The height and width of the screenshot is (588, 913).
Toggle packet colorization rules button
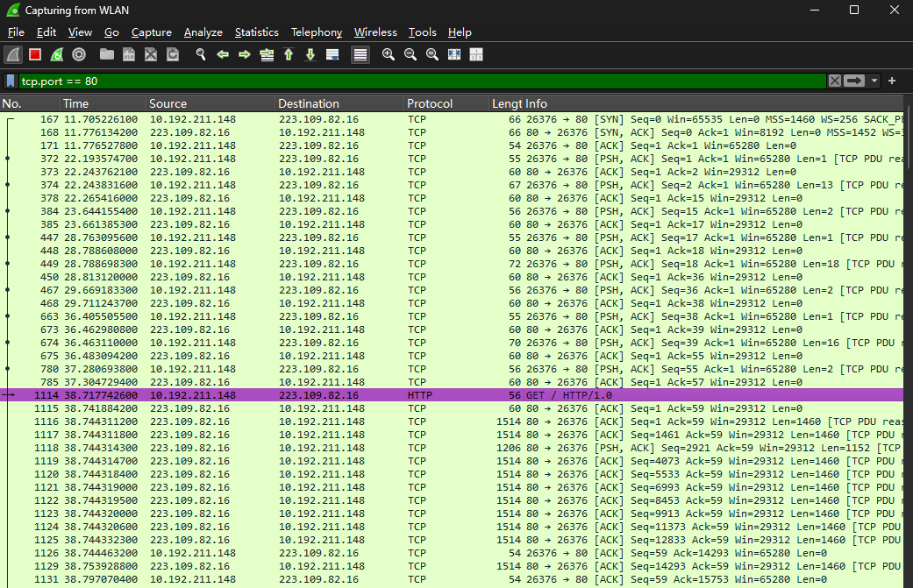(x=360, y=54)
